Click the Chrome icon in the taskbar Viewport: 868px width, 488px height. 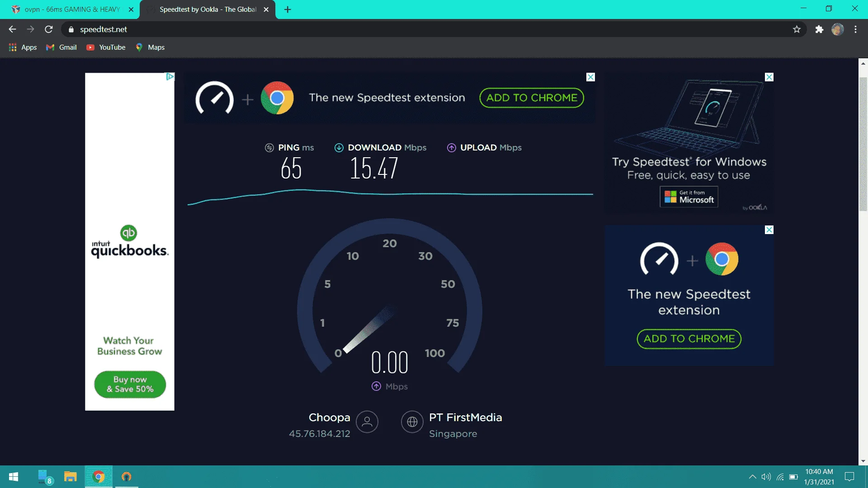99,477
